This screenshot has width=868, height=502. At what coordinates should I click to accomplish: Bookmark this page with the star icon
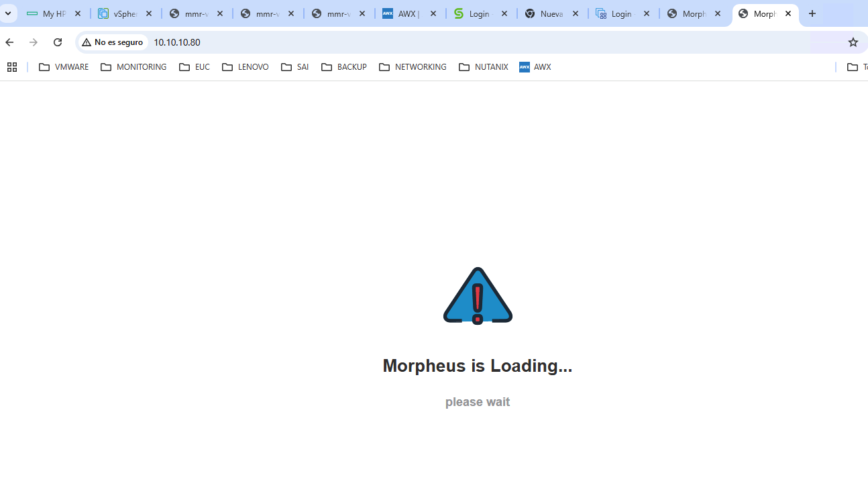pos(853,42)
